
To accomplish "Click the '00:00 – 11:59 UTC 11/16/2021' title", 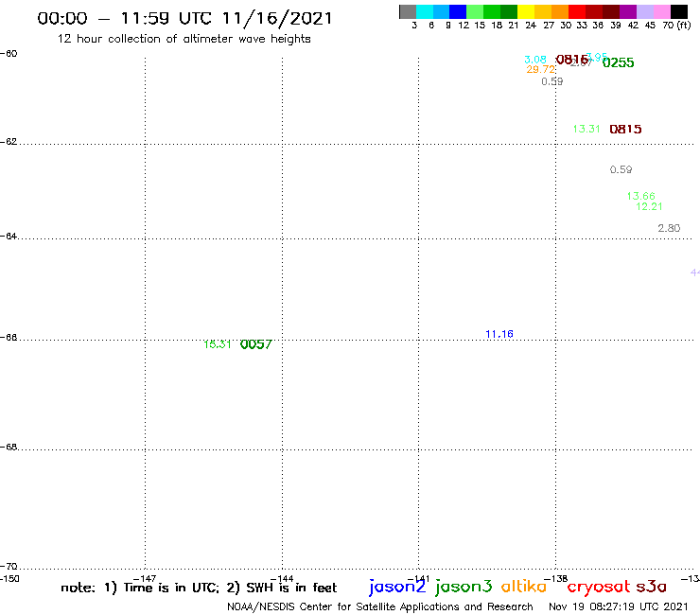I will click(184, 18).
